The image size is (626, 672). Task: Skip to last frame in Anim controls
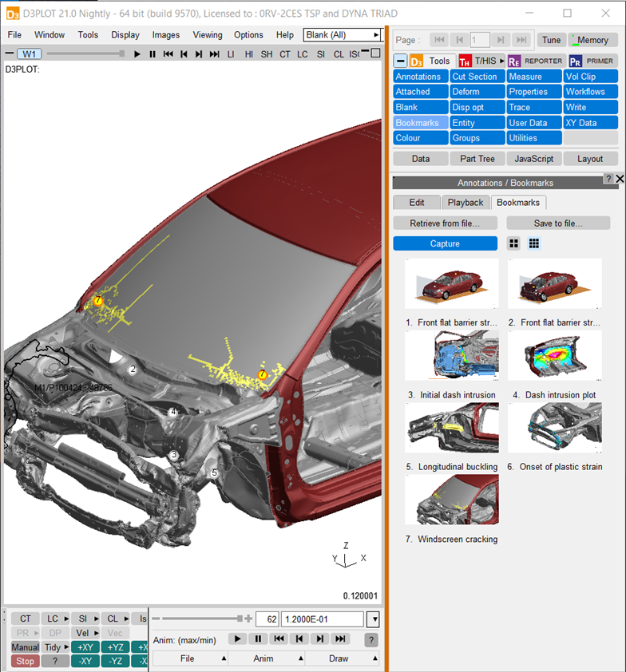pyautogui.click(x=340, y=639)
